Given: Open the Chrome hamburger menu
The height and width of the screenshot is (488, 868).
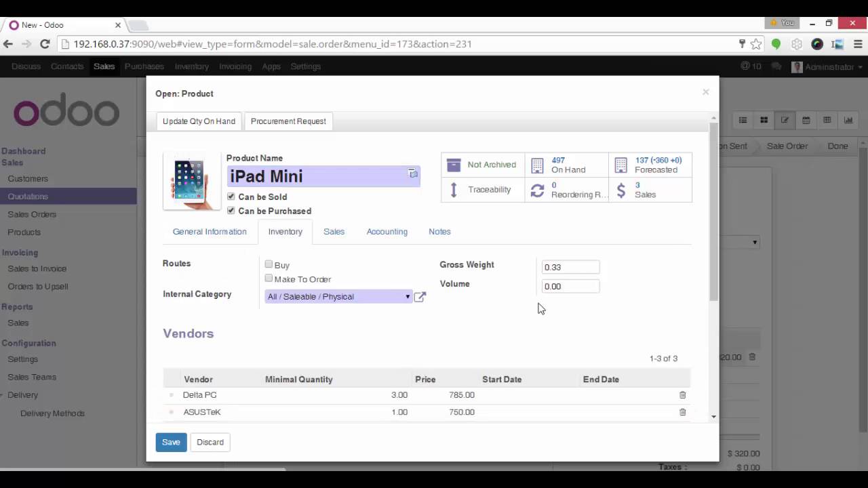Looking at the screenshot, I should click(x=858, y=44).
